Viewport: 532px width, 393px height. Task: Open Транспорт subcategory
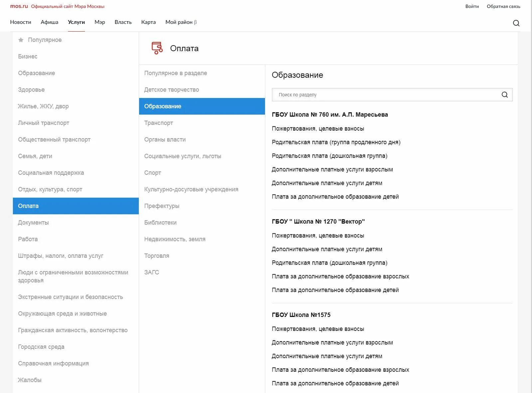(x=202, y=123)
